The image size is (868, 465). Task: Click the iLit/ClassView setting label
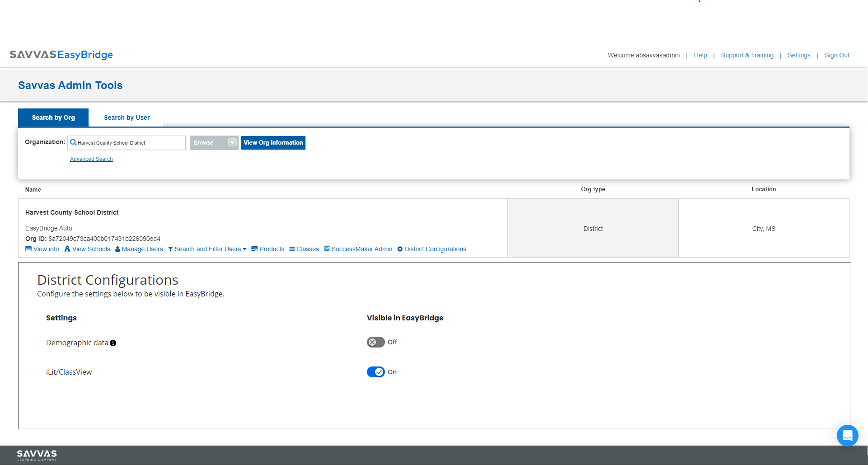click(69, 372)
